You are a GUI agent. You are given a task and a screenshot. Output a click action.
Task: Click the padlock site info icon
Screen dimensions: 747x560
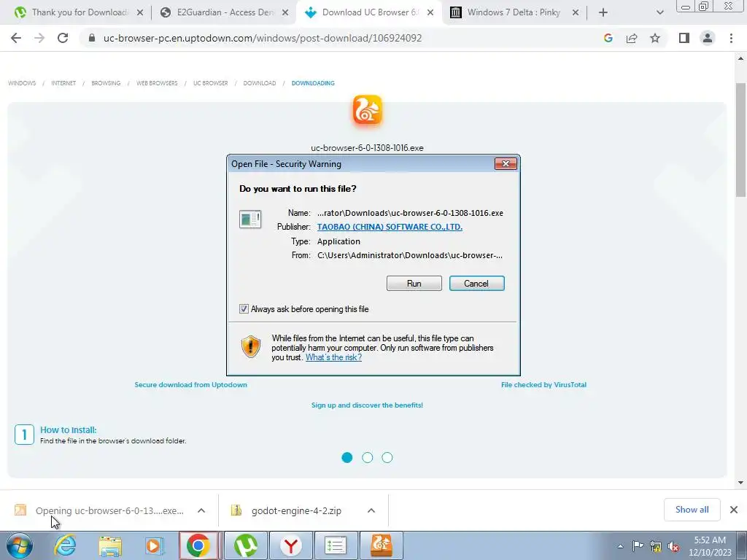click(x=92, y=38)
